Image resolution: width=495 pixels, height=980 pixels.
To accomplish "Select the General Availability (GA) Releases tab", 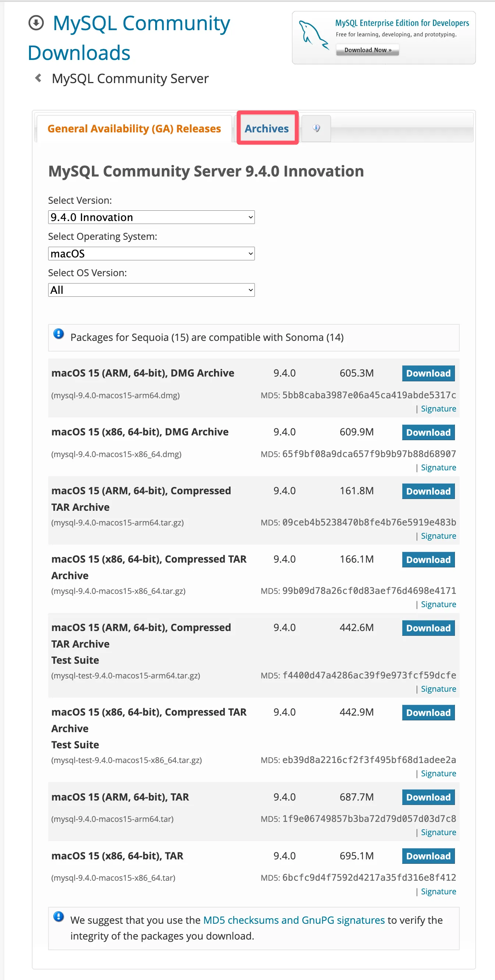I will coord(134,129).
